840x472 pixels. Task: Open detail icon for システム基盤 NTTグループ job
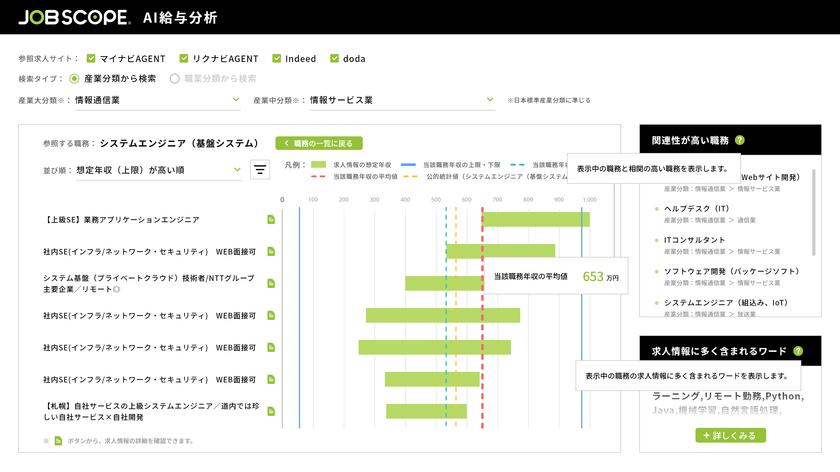pyautogui.click(x=271, y=283)
